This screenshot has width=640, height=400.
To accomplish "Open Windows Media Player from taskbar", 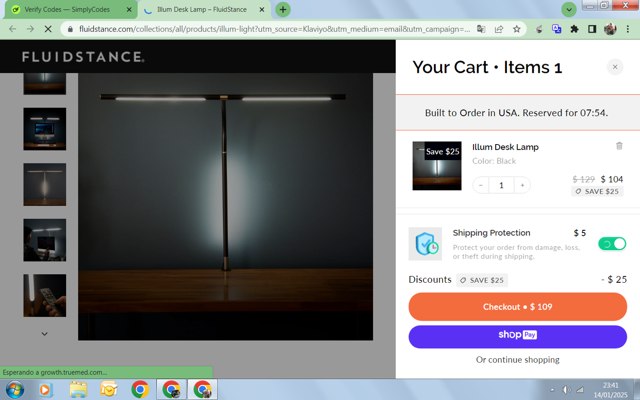I will [46, 390].
